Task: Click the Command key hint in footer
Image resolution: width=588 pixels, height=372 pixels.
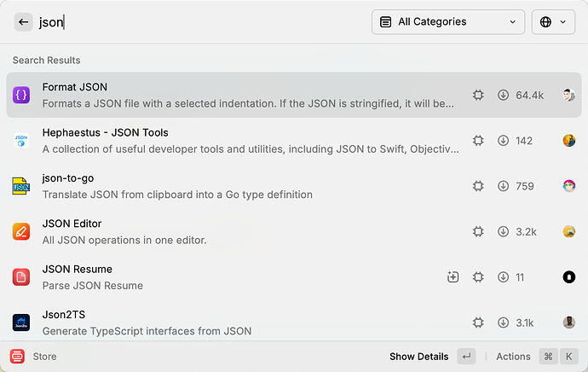Action: (548, 357)
